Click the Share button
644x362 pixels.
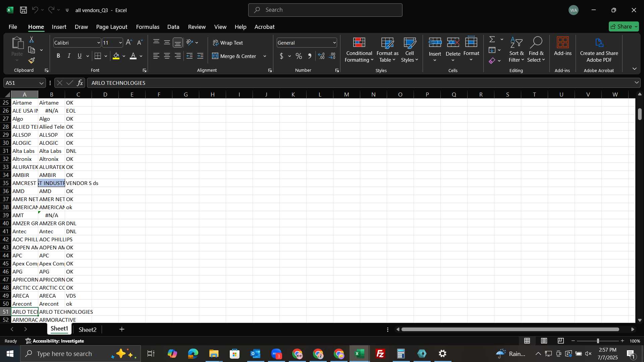624,26
